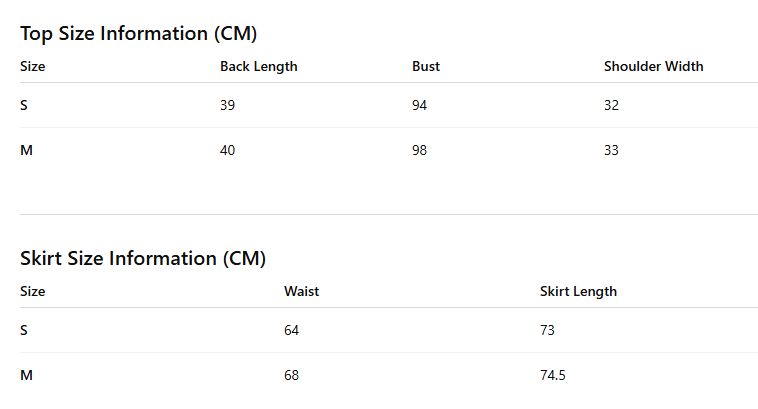The height and width of the screenshot is (409, 758).
Task: Click the M row in top table
Action: pyautogui.click(x=389, y=150)
